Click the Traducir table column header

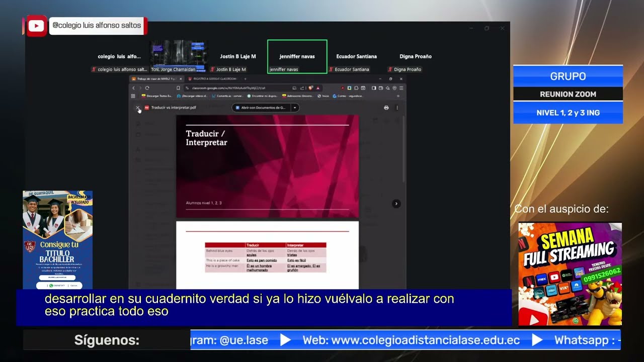pyautogui.click(x=265, y=245)
